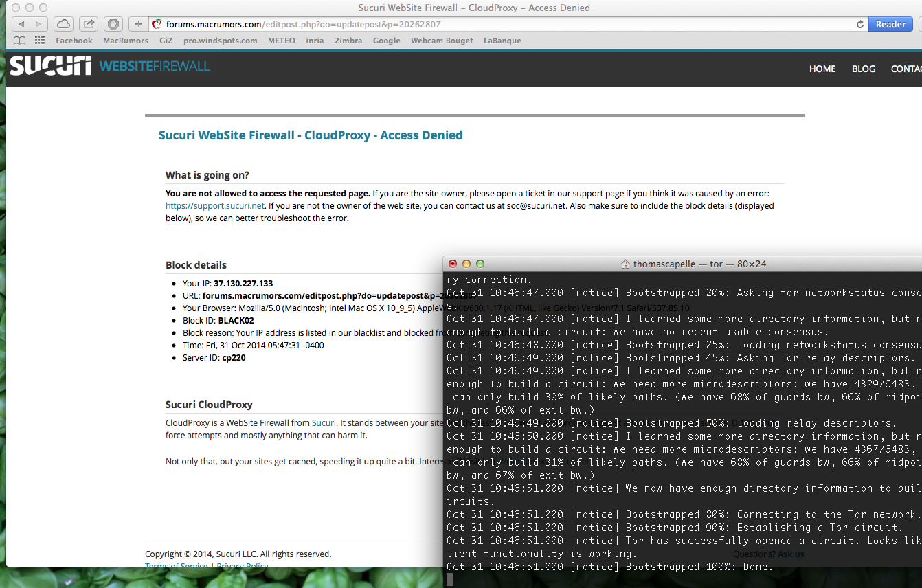The width and height of the screenshot is (922, 588).
Task: Open the inria bookmark
Action: [x=315, y=41]
